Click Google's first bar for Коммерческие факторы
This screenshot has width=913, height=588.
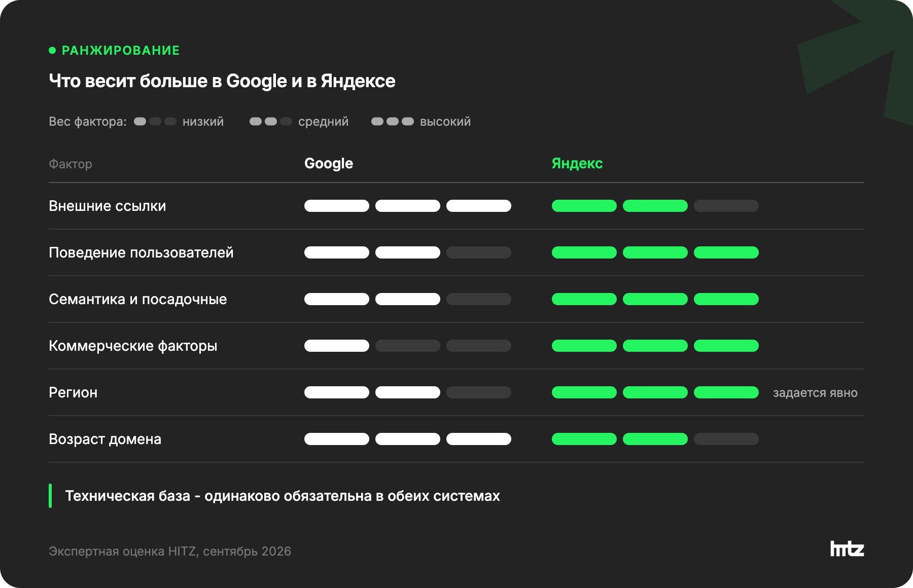(337, 346)
